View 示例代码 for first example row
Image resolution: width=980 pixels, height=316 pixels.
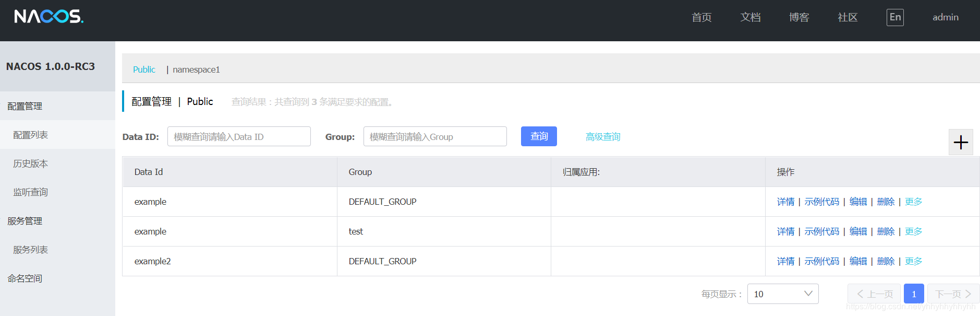coord(822,202)
